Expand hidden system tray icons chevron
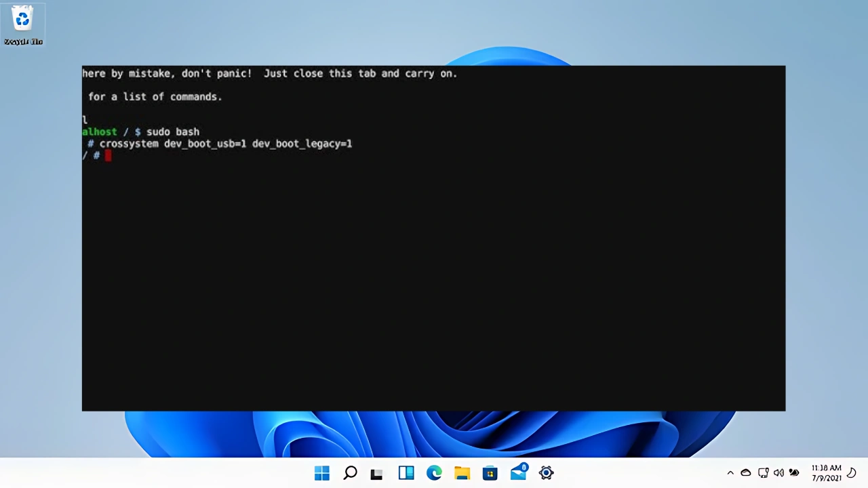The width and height of the screenshot is (868, 488). coord(730,473)
